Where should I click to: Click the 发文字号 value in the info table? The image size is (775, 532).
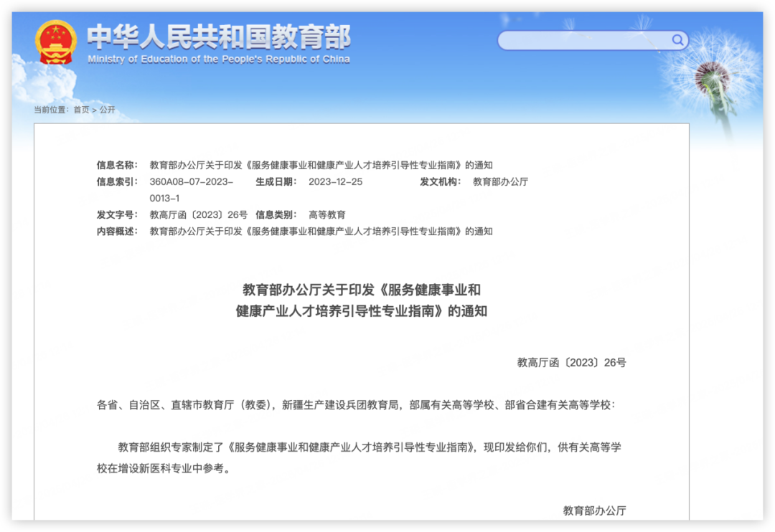[198, 214]
